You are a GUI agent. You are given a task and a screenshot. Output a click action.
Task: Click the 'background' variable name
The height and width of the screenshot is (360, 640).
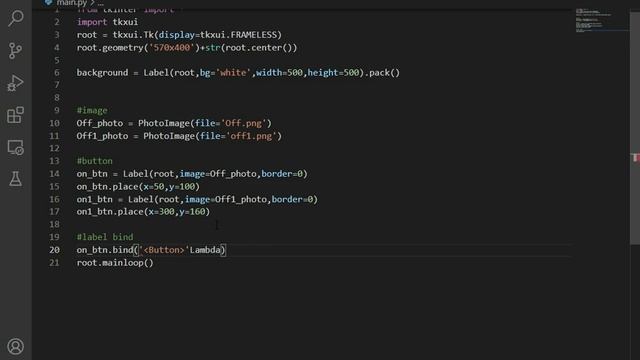coord(102,73)
